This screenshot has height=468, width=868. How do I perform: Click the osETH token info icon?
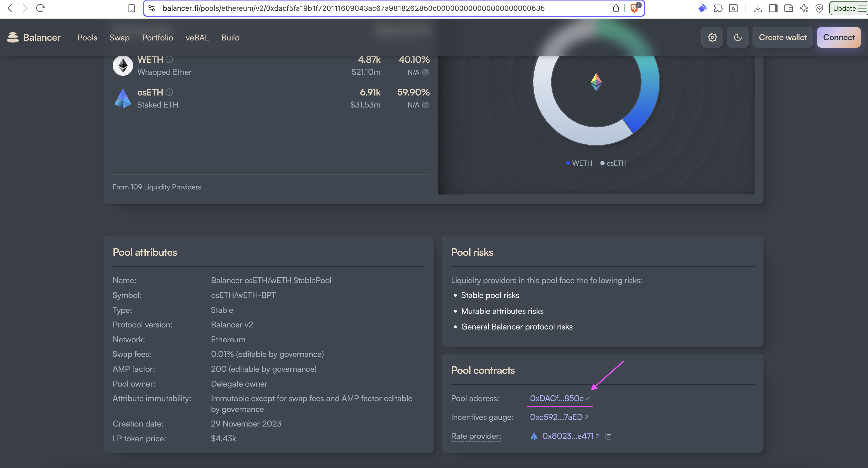[x=170, y=92]
